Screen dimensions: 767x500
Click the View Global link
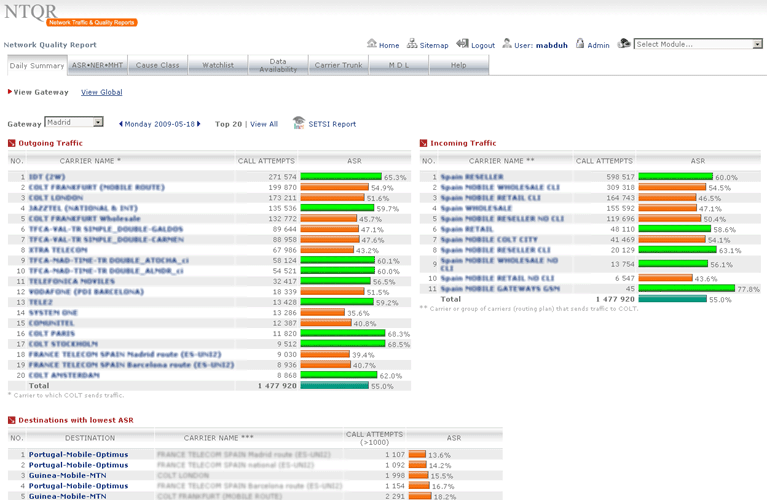(101, 92)
